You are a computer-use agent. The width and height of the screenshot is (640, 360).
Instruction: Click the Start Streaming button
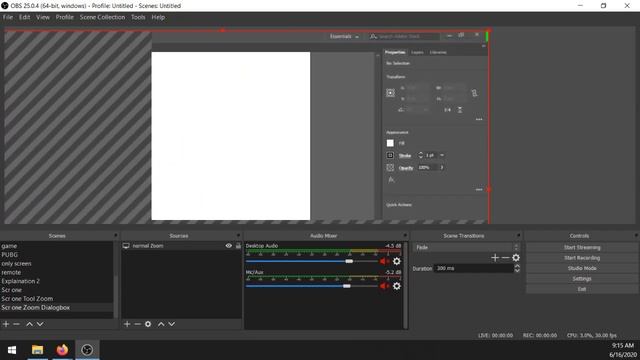pyautogui.click(x=582, y=247)
